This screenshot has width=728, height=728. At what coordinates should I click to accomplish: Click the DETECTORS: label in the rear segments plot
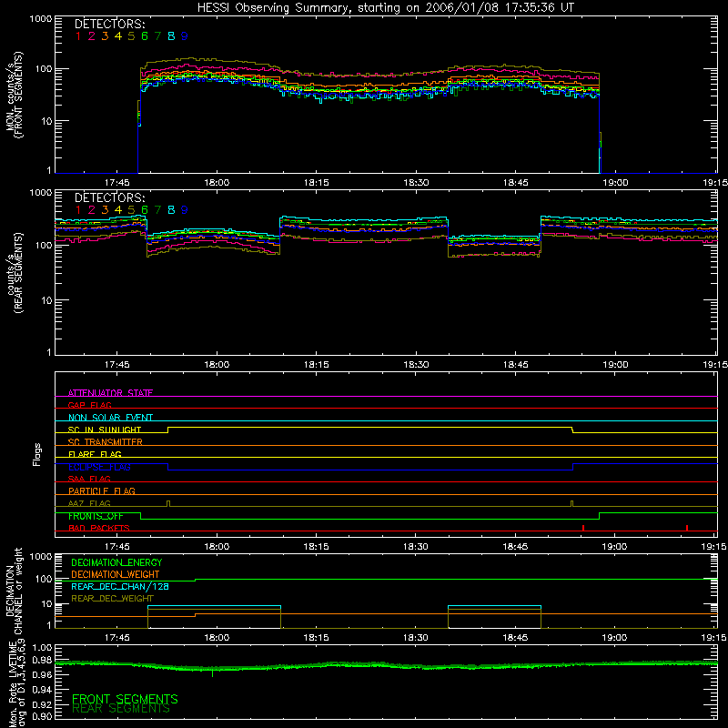[109, 198]
